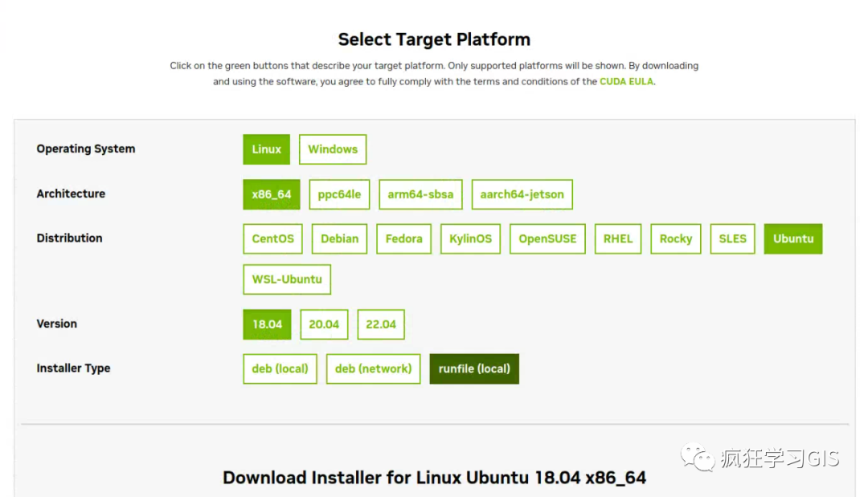Select the arm64-sbsa architecture
The image size is (868, 497).
[420, 194]
